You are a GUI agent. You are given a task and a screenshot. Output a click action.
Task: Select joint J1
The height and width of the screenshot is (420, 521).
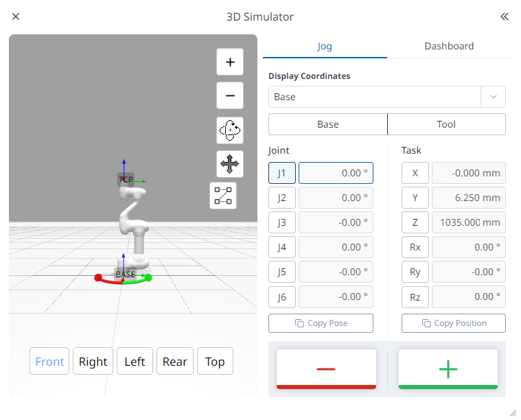coord(281,173)
